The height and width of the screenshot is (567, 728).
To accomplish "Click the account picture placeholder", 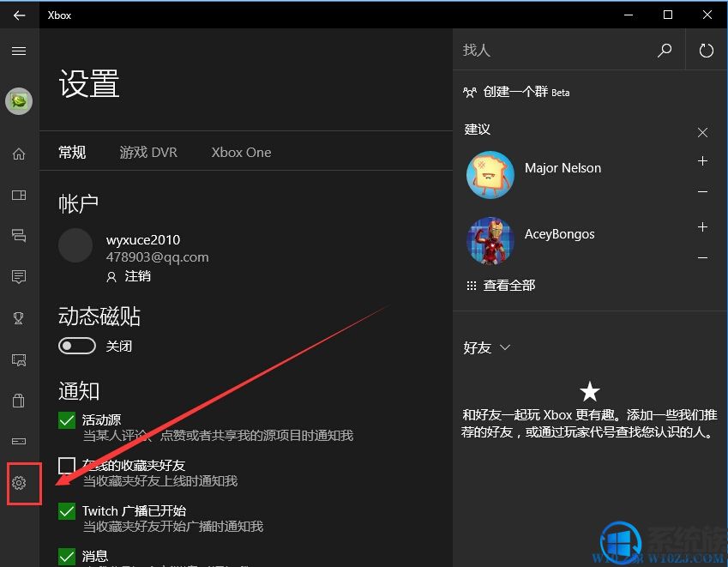I will [x=75, y=245].
